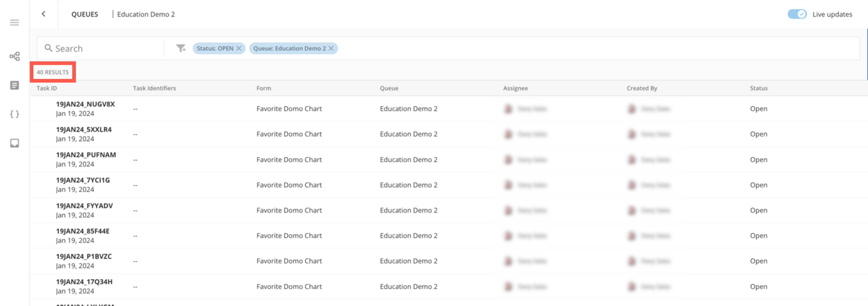This screenshot has width=868, height=306.
Task: Click the QUEUES breadcrumb
Action: tap(85, 15)
